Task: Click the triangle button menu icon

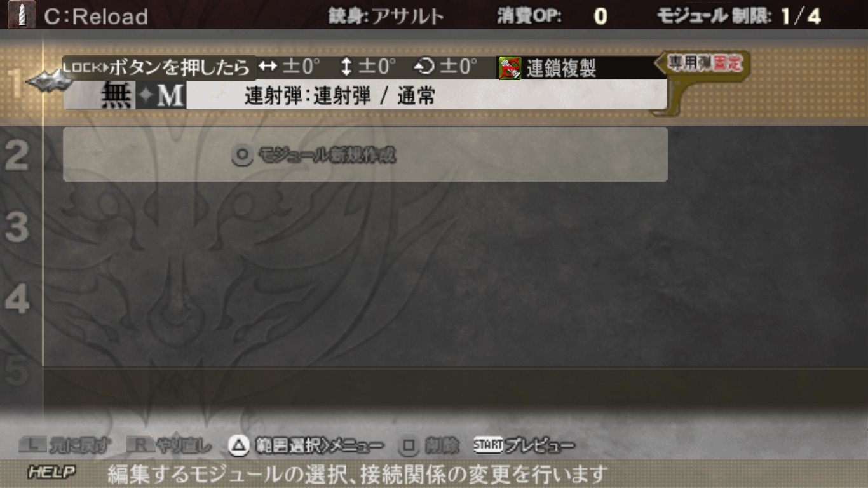Action: tap(238, 446)
